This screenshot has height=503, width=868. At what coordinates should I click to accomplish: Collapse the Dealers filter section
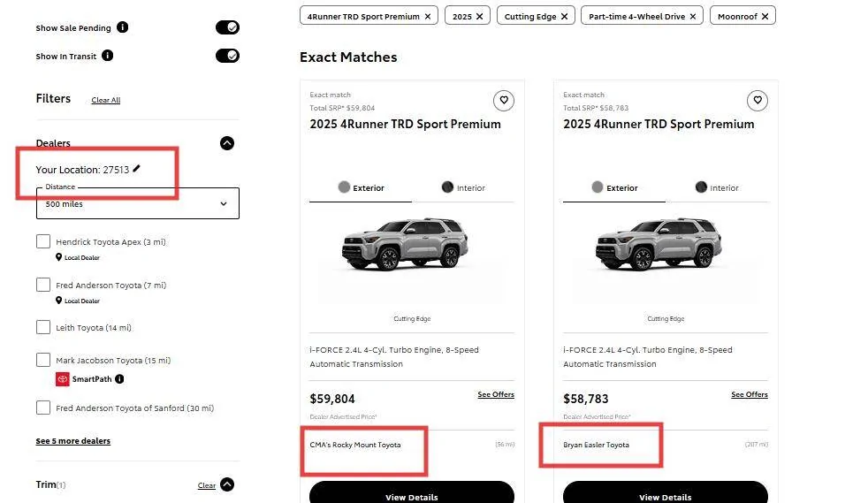pyautogui.click(x=227, y=143)
